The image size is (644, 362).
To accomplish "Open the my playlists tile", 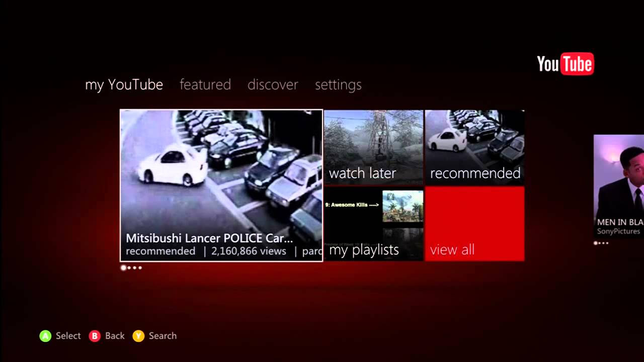I will pos(374,224).
